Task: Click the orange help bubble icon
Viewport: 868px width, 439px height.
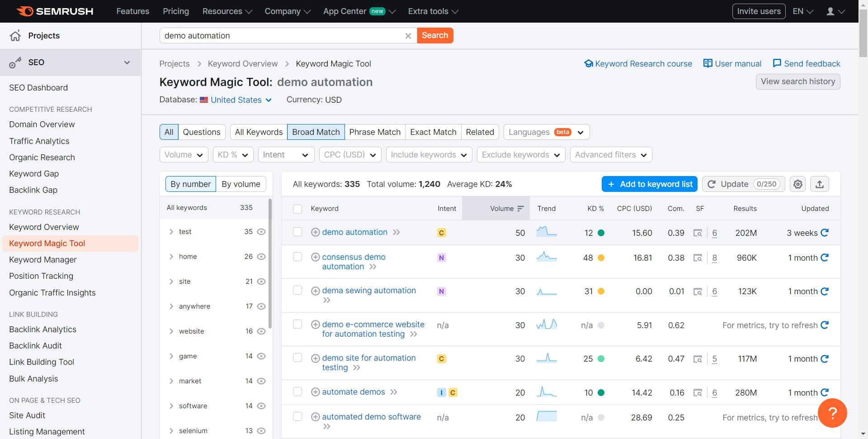Action: pyautogui.click(x=833, y=413)
